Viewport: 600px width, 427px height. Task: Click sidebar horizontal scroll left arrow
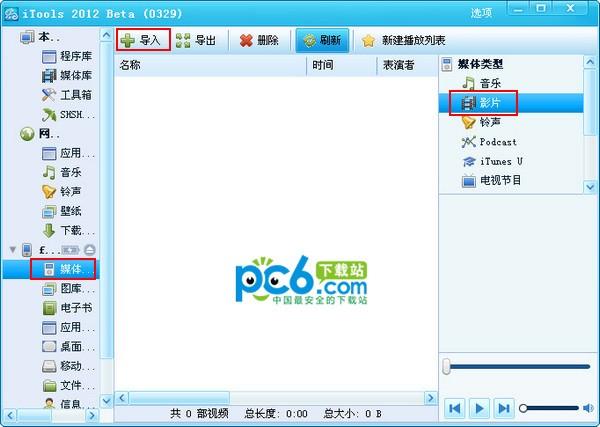10,416
